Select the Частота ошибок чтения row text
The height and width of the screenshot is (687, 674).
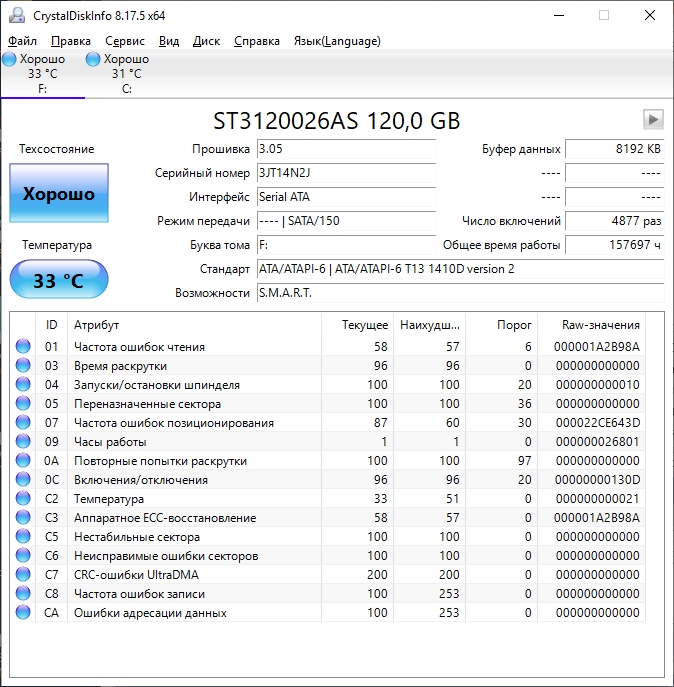(139, 347)
